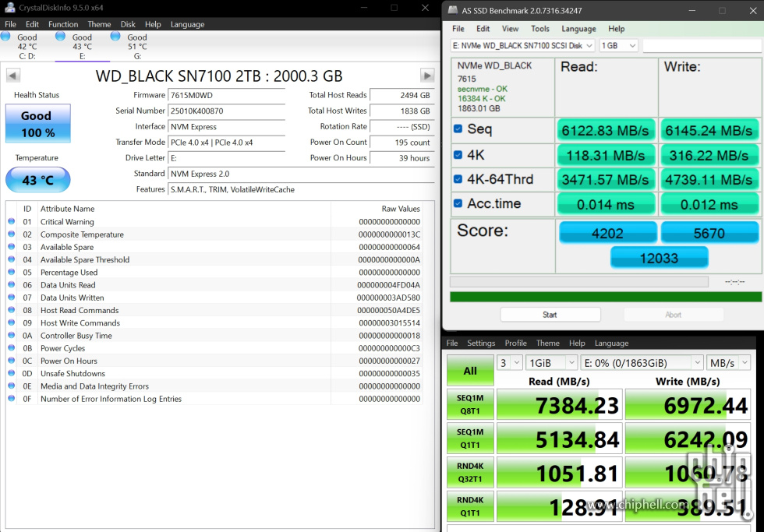Image resolution: width=764 pixels, height=532 pixels.
Task: Run the SEQ1M Q8T1 test
Action: click(x=470, y=404)
